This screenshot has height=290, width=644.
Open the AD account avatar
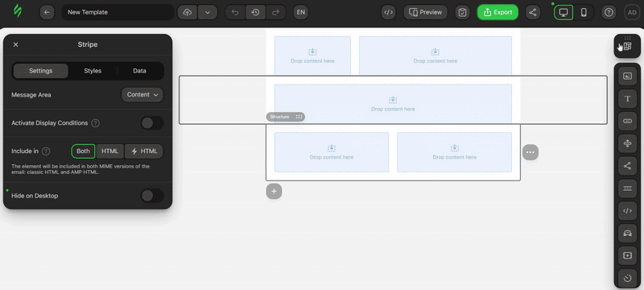(x=632, y=12)
